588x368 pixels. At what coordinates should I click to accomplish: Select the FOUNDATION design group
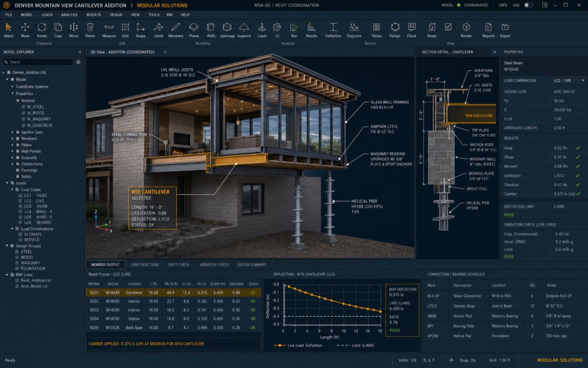(x=30, y=269)
